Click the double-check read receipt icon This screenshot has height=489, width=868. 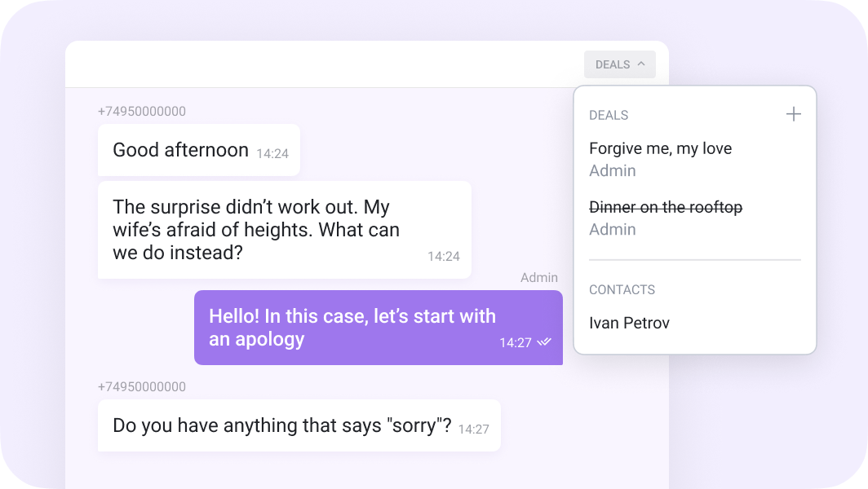tap(544, 342)
